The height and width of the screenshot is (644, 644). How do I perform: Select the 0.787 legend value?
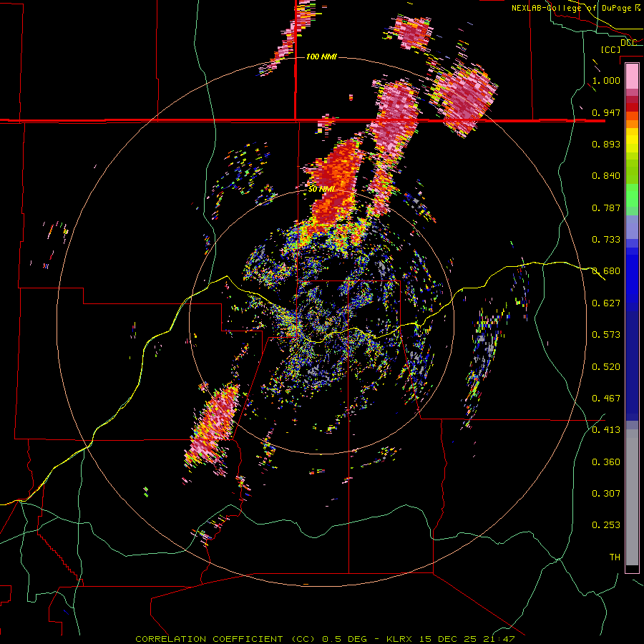tap(606, 208)
